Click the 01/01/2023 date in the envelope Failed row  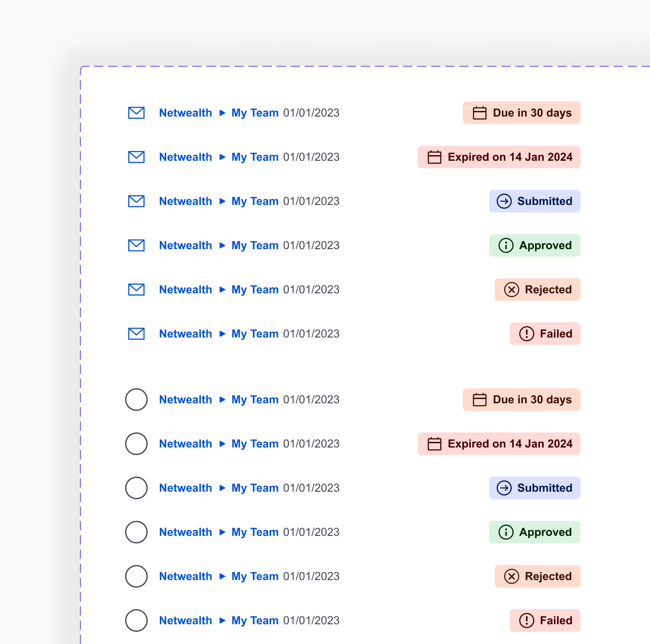(311, 334)
